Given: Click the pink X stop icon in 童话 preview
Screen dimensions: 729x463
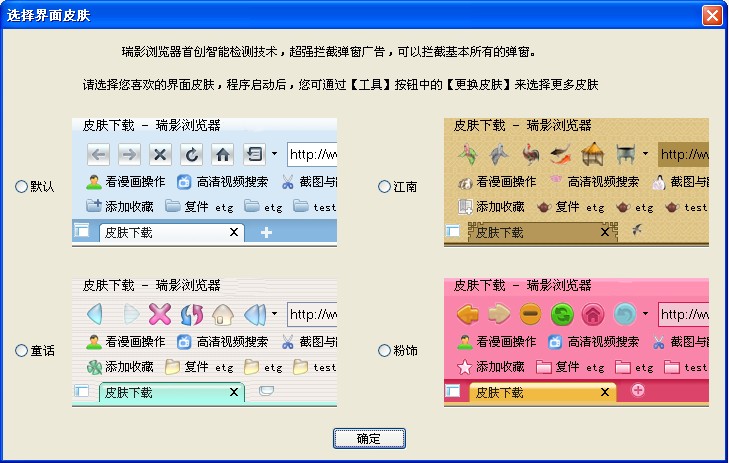Looking at the screenshot, I should pos(160,314).
